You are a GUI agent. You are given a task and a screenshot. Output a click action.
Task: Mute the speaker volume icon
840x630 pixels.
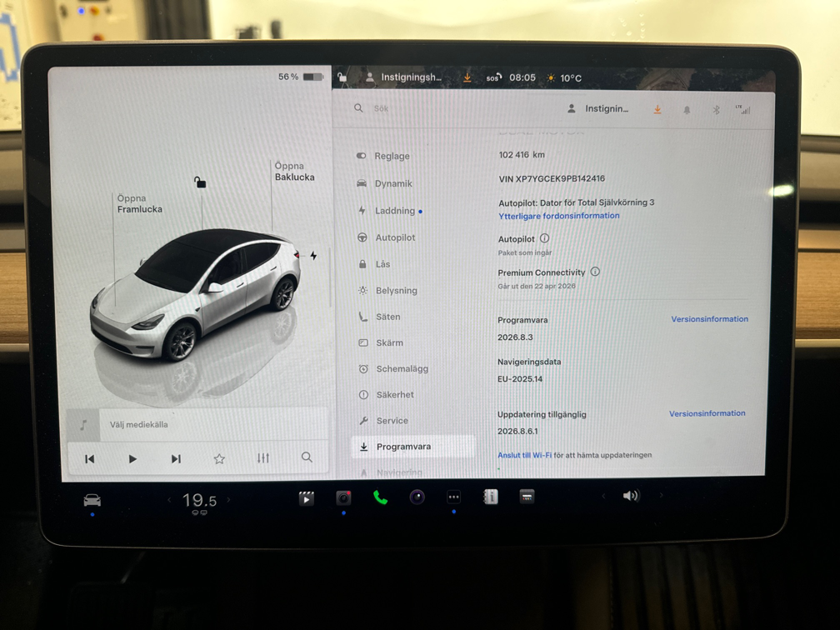tap(631, 496)
